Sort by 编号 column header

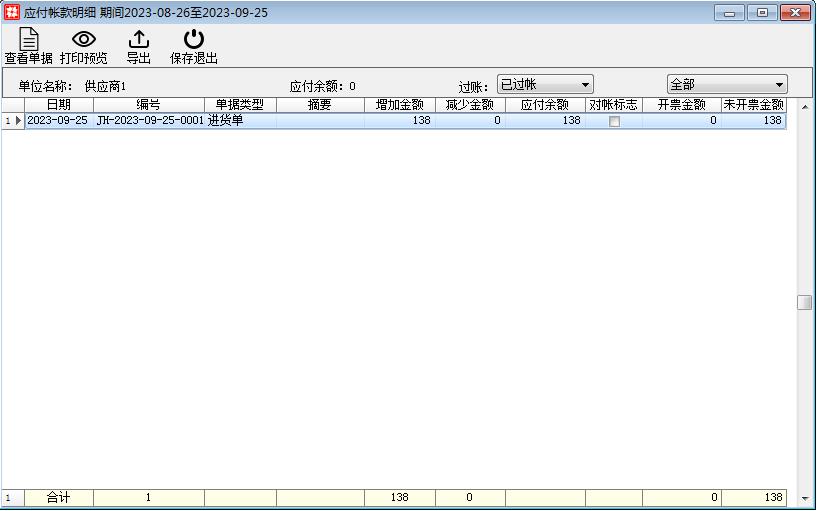pyautogui.click(x=148, y=105)
